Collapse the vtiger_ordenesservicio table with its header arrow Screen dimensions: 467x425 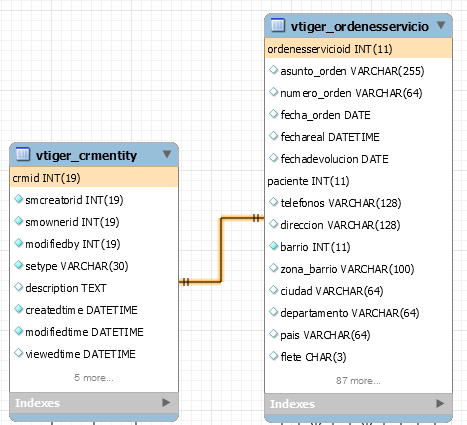[x=441, y=25]
